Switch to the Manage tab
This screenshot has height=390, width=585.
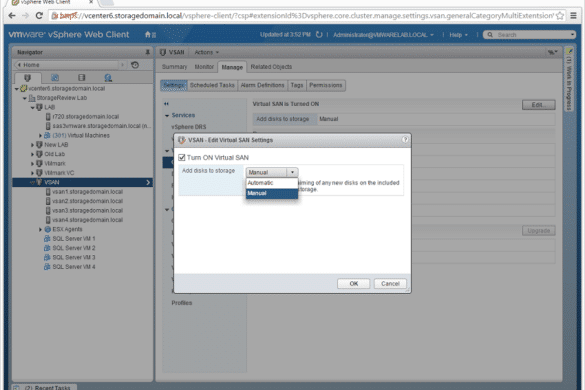click(x=232, y=67)
